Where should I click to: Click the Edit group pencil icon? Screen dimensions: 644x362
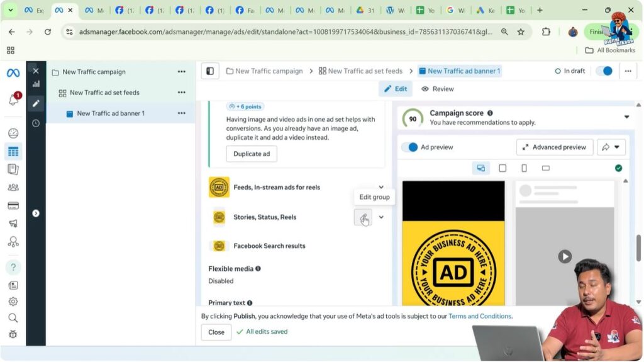click(x=363, y=217)
